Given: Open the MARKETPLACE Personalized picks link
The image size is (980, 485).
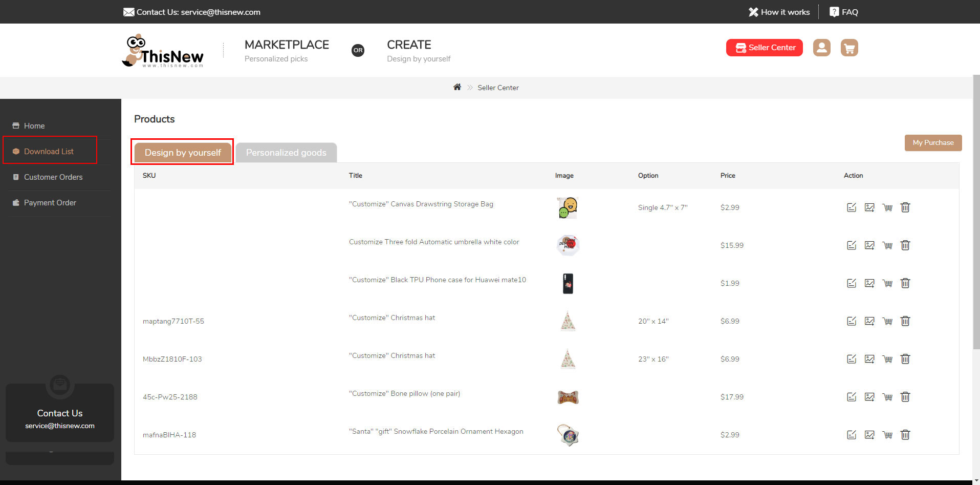Looking at the screenshot, I should click(287, 51).
